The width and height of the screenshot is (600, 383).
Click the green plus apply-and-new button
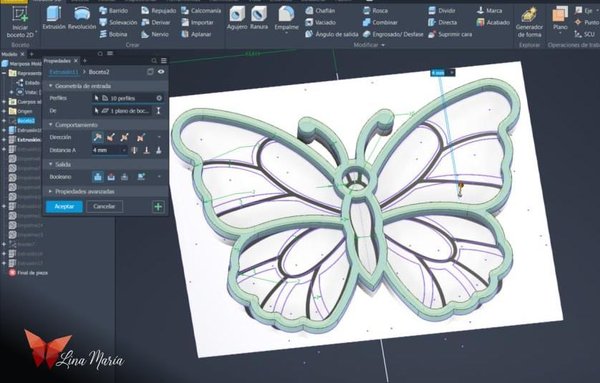tap(158, 207)
